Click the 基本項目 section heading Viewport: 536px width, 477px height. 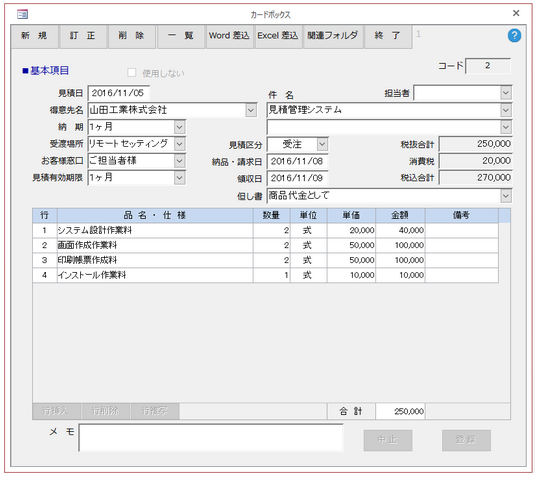(46, 71)
